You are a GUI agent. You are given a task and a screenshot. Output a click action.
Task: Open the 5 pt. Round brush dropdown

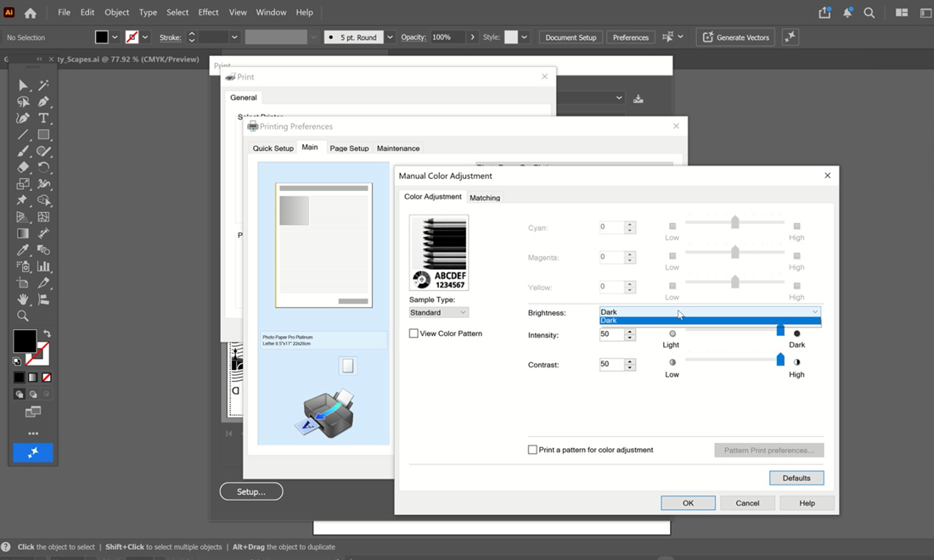tap(390, 36)
